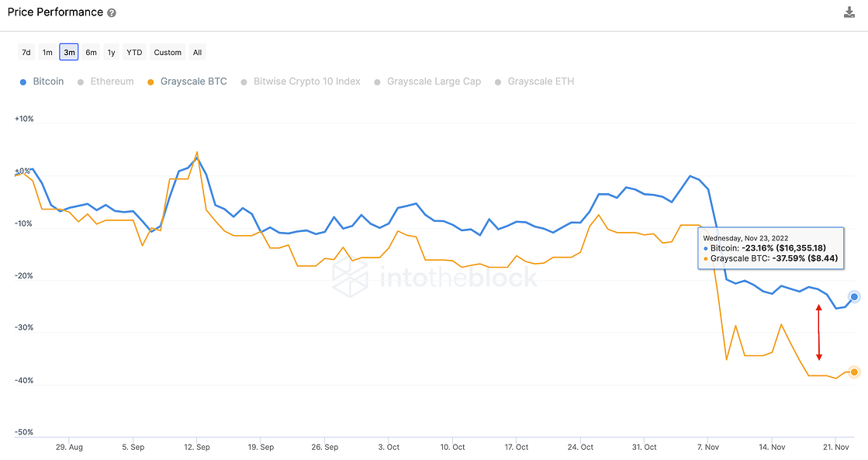Click the '+10%' y-axis label
This screenshot has width=868, height=460.
[24, 119]
